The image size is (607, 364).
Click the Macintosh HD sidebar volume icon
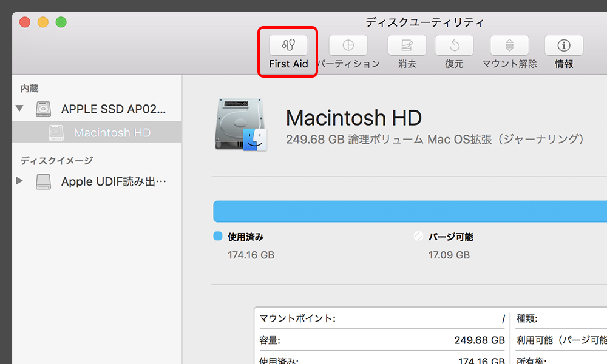[56, 132]
